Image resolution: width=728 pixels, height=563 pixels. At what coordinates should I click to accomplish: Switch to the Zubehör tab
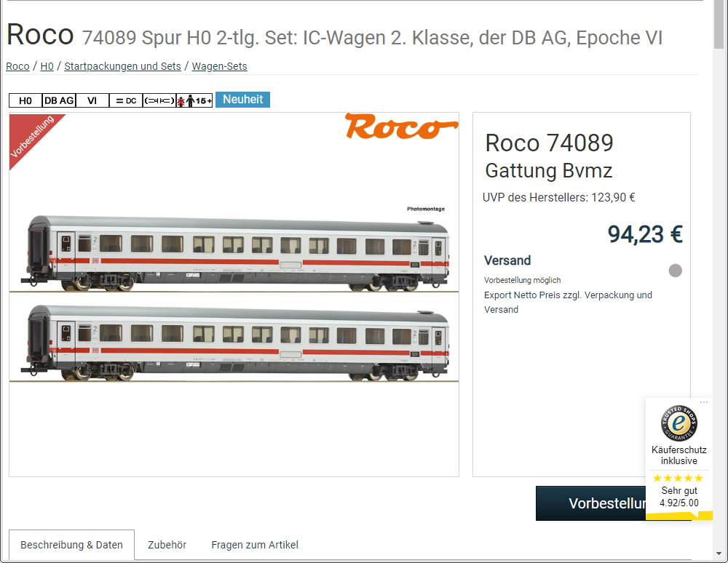(167, 545)
